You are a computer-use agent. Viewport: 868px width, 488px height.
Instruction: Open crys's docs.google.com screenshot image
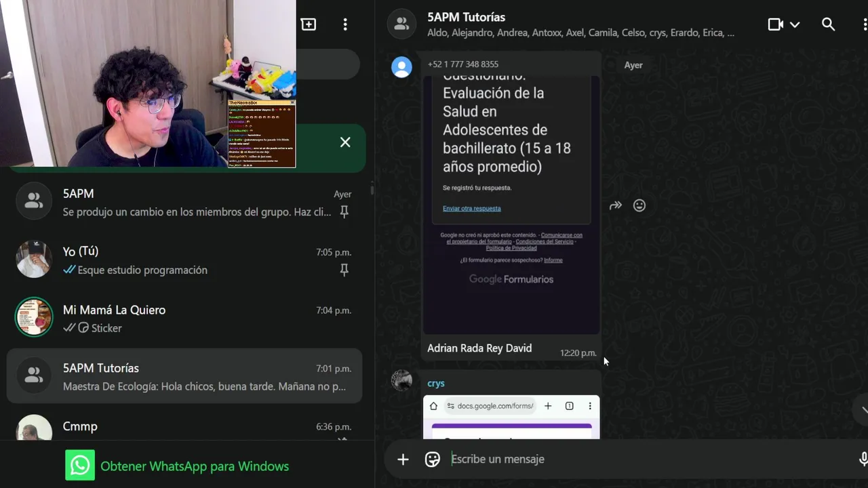(x=511, y=417)
